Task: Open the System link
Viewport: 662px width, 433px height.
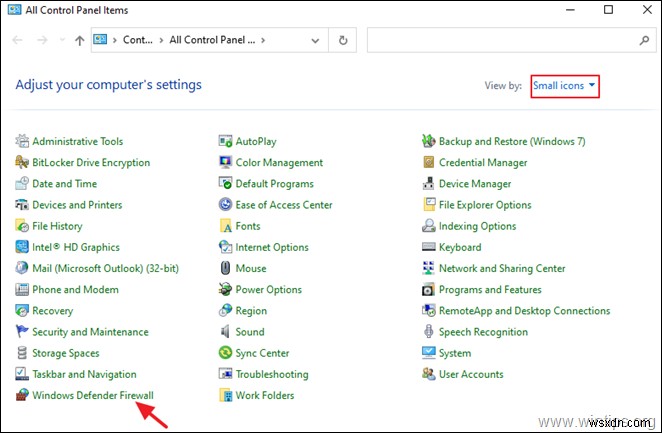Action: 455,353
